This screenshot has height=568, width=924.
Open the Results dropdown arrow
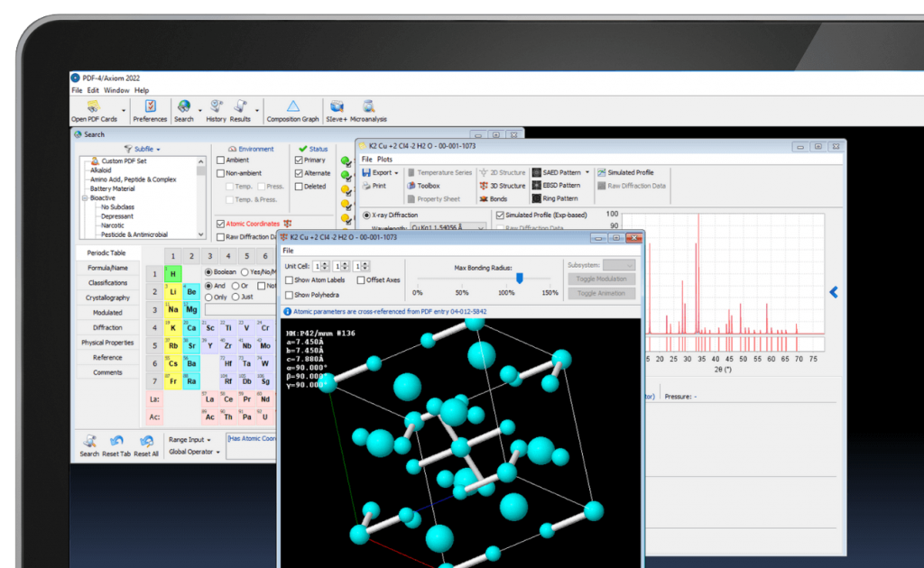pos(257,111)
